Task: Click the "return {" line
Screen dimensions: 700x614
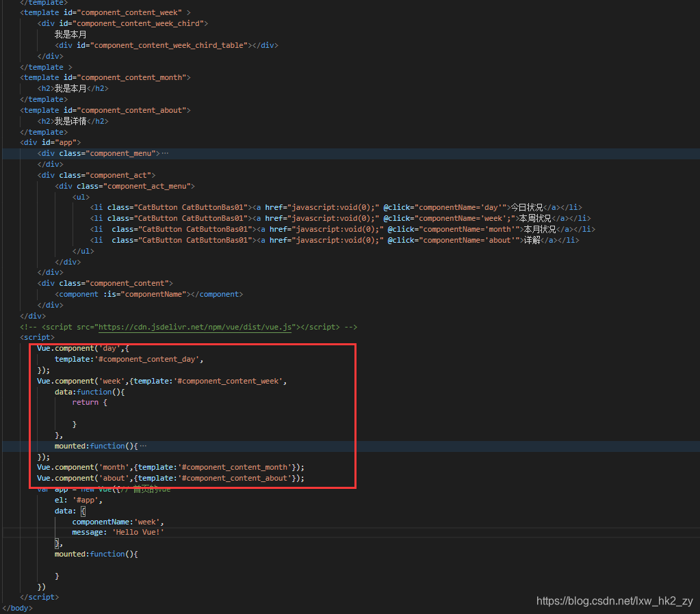Action: point(90,403)
